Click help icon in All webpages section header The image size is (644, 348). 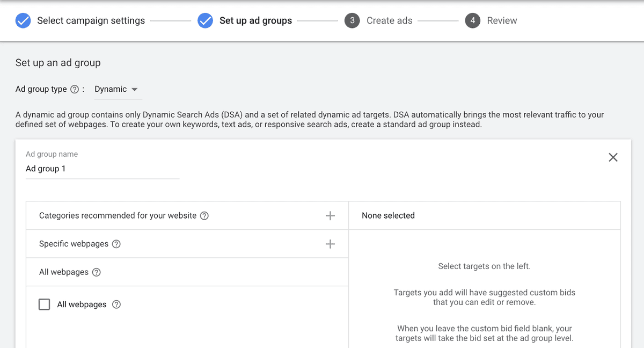[x=96, y=272]
